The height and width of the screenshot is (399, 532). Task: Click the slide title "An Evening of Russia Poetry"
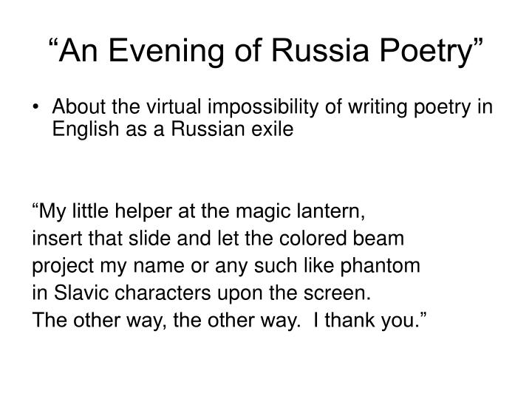pos(266,51)
